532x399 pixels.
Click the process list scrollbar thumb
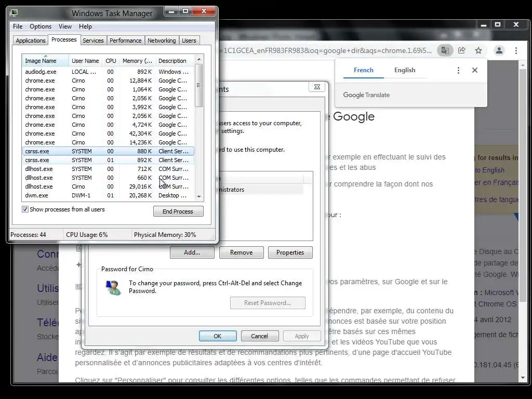[199, 85]
